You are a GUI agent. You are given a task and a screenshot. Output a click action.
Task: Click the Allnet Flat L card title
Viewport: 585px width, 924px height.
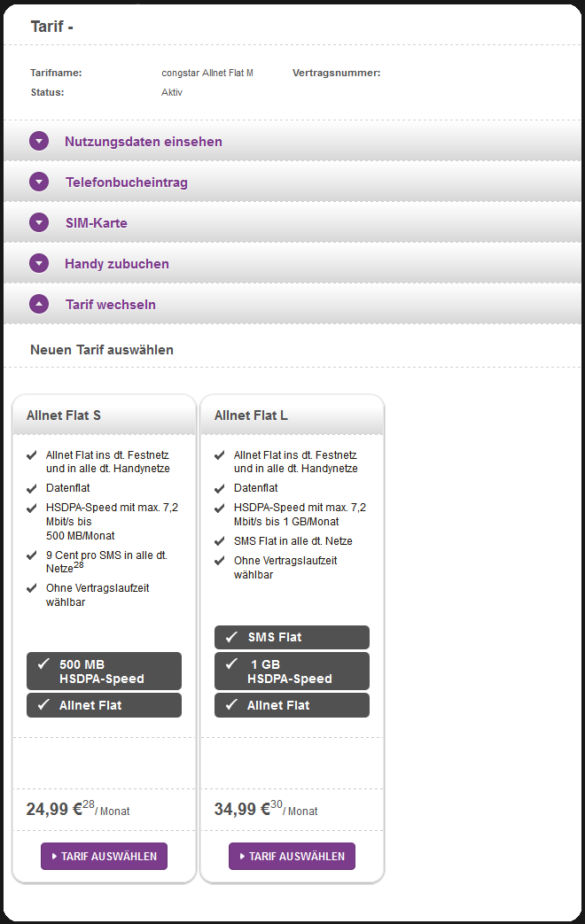coord(251,415)
